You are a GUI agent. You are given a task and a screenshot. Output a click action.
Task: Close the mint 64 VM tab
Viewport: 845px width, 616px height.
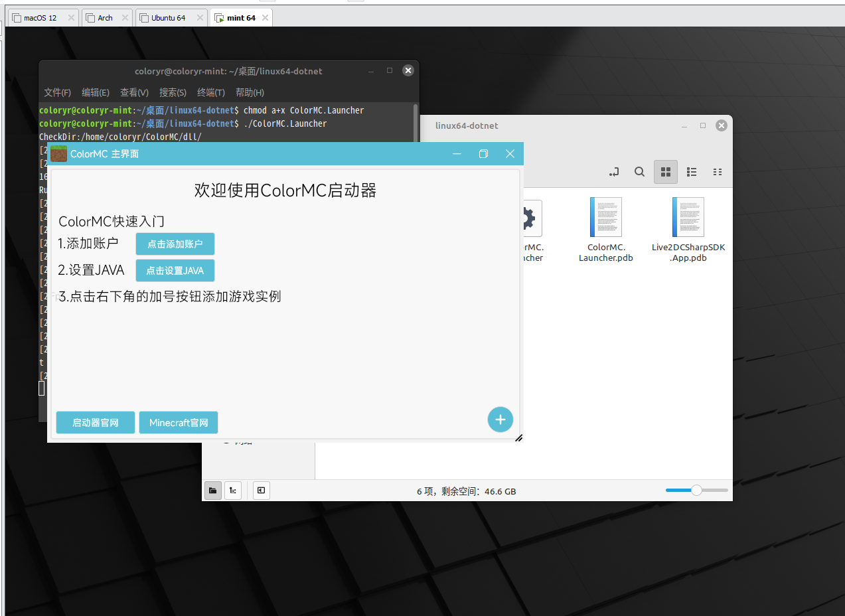(x=266, y=18)
